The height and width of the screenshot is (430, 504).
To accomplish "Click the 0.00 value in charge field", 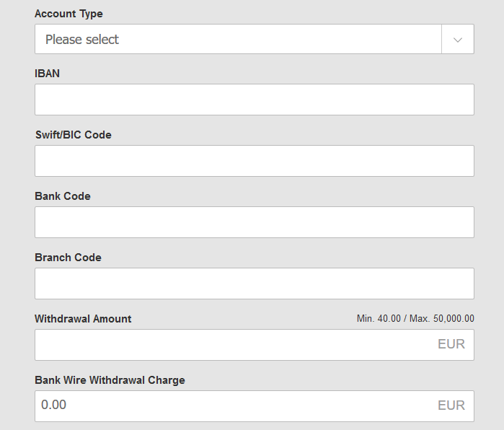I will [x=54, y=405].
